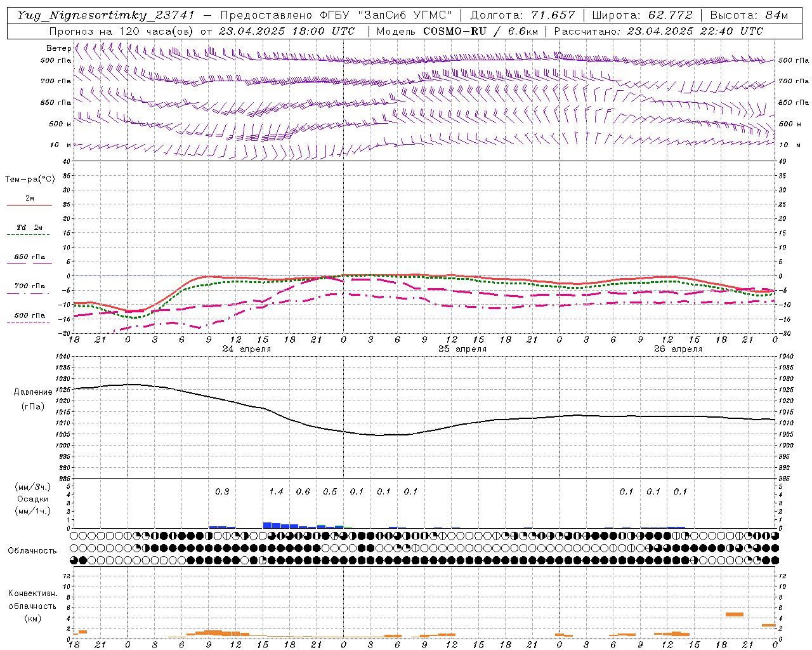Click the 'Td 2м' dew point legend entry
This screenshot has width=812, height=650.
coord(30,227)
